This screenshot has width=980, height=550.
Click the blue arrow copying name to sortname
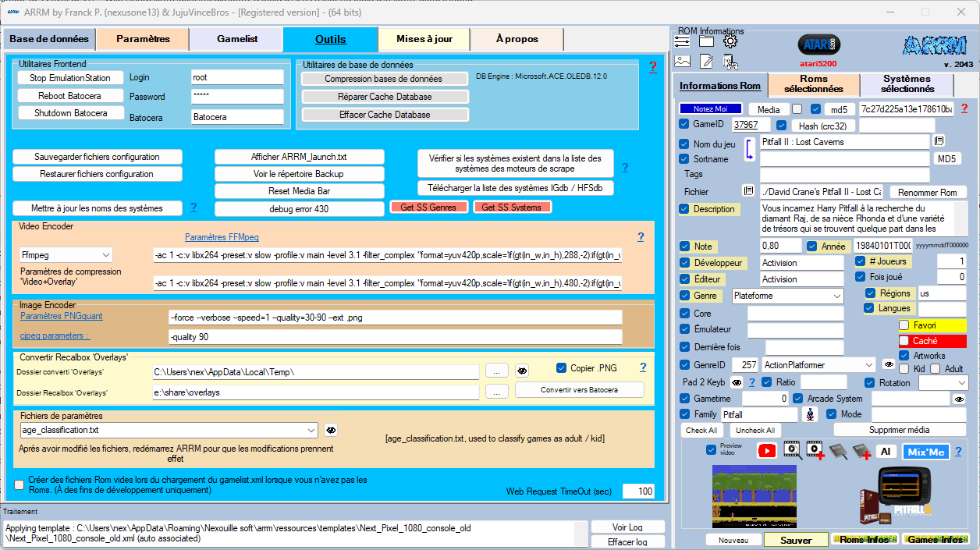point(748,150)
